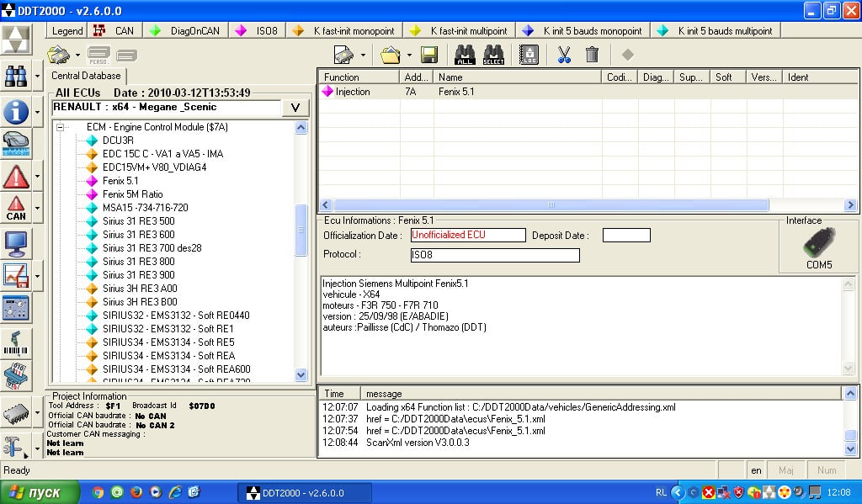
Task: Open the dropdown arrow beside warning triangle icon
Action: pos(37,177)
